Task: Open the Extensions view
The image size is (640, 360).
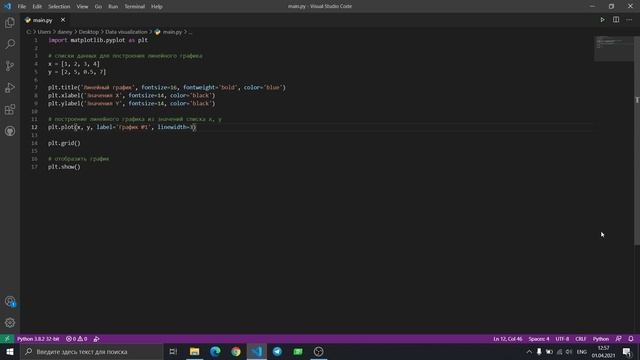Action: 10,109
